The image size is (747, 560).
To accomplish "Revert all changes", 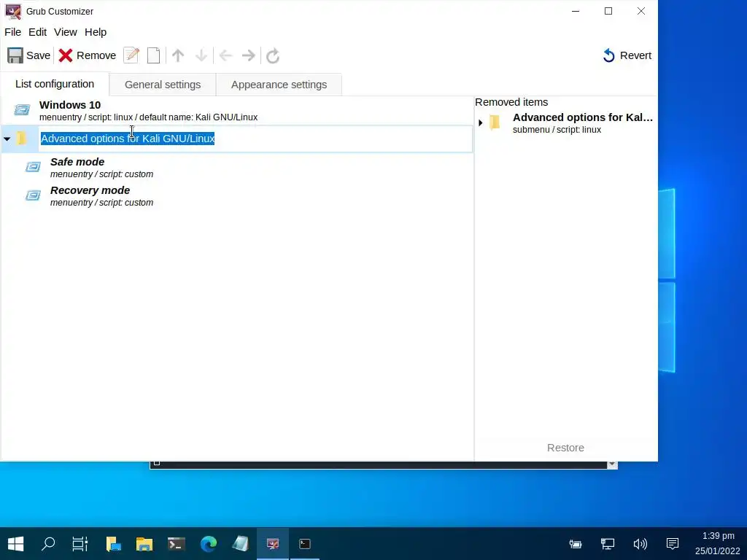I will [x=627, y=55].
